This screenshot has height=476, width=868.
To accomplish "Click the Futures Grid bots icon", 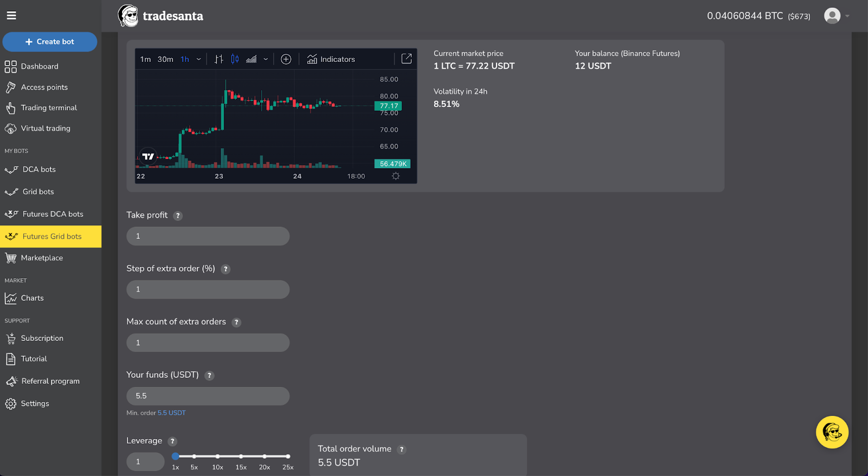I will tap(11, 237).
